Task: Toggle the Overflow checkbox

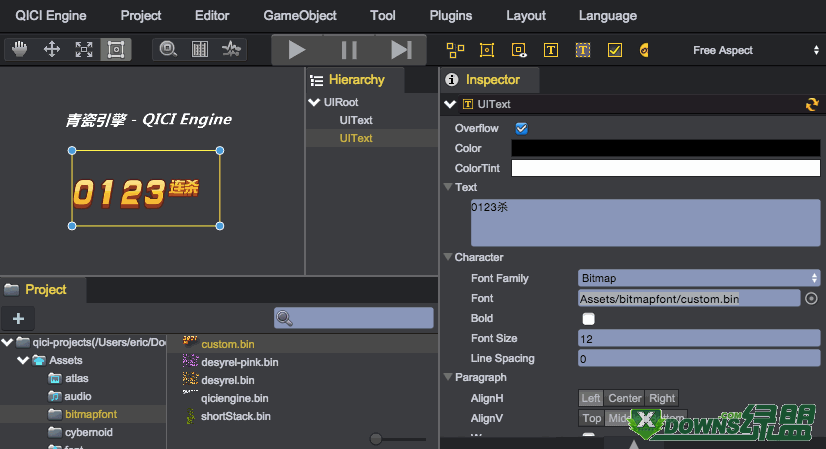Action: 522,129
